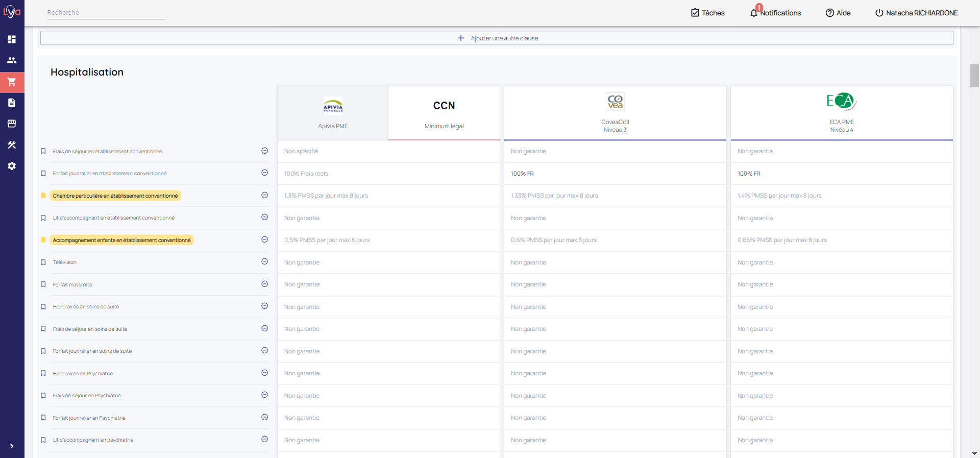Open the settings gear in the sidebar
This screenshot has width=980, height=458.
tap(12, 166)
